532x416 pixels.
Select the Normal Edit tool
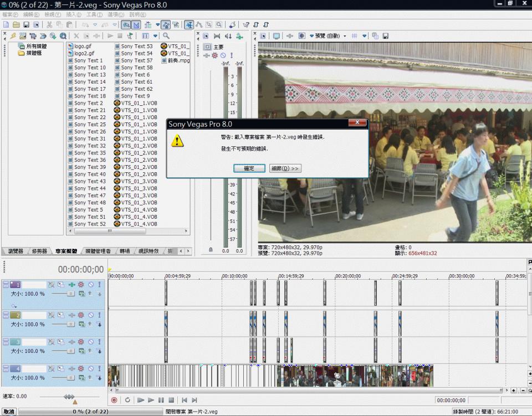coord(189,25)
